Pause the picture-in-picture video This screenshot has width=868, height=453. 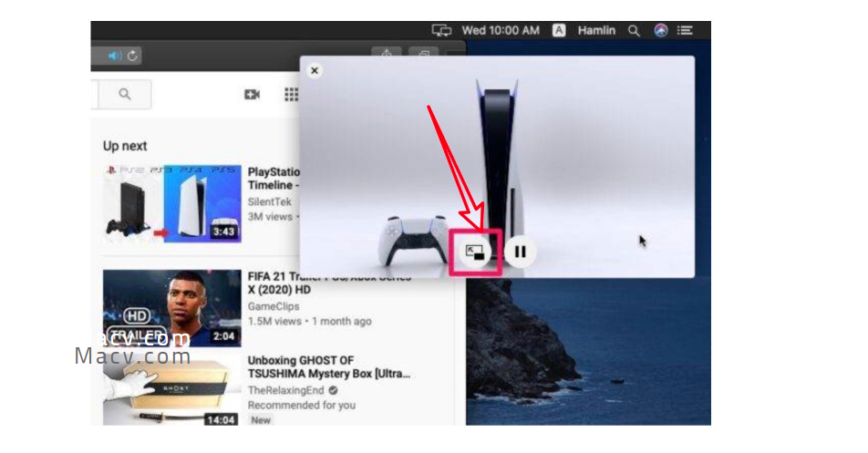coord(520,252)
